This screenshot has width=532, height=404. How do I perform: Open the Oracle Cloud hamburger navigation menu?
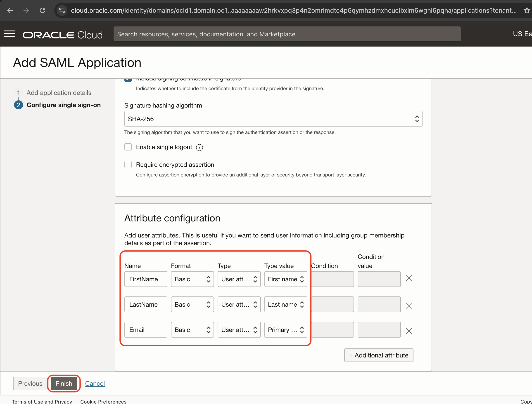click(x=10, y=34)
